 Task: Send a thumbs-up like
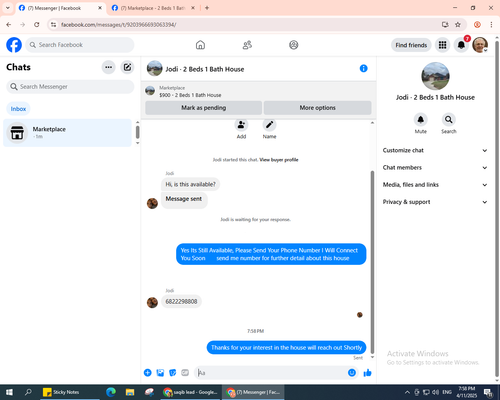367,373
